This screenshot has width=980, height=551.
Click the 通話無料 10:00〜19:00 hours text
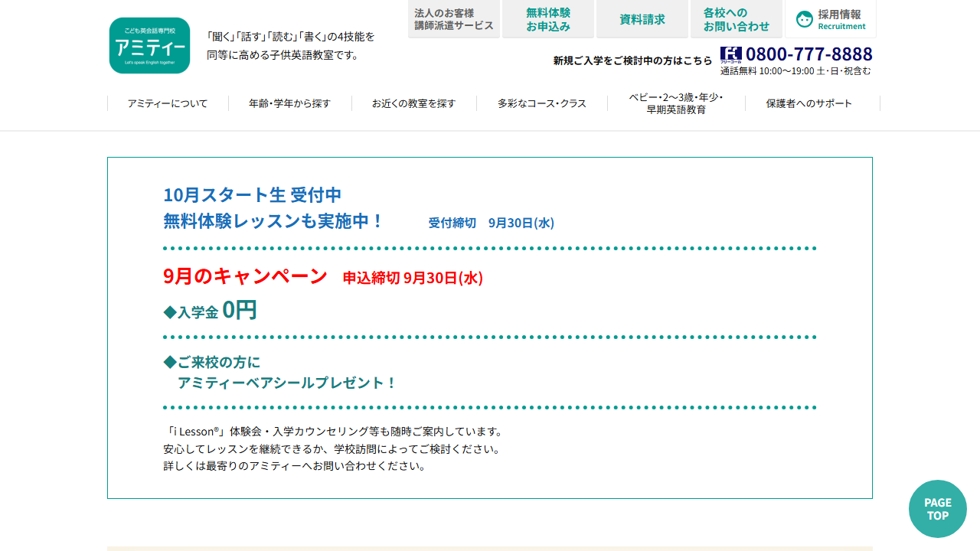[795, 71]
